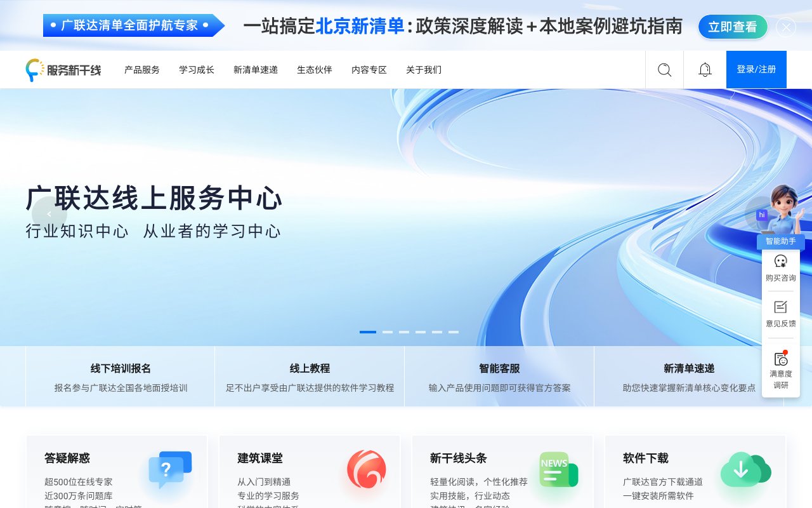Image resolution: width=812 pixels, height=508 pixels.
Task: Open 意见反馈 in the 智能助手 sidebar
Action: coord(780,314)
